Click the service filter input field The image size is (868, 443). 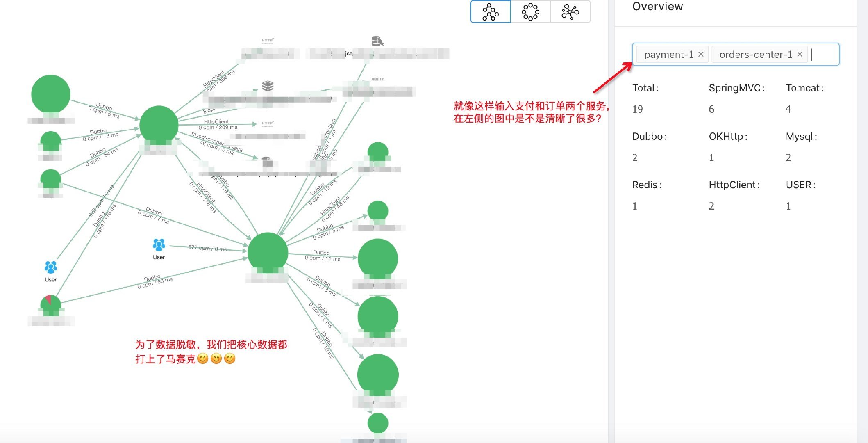pyautogui.click(x=824, y=54)
